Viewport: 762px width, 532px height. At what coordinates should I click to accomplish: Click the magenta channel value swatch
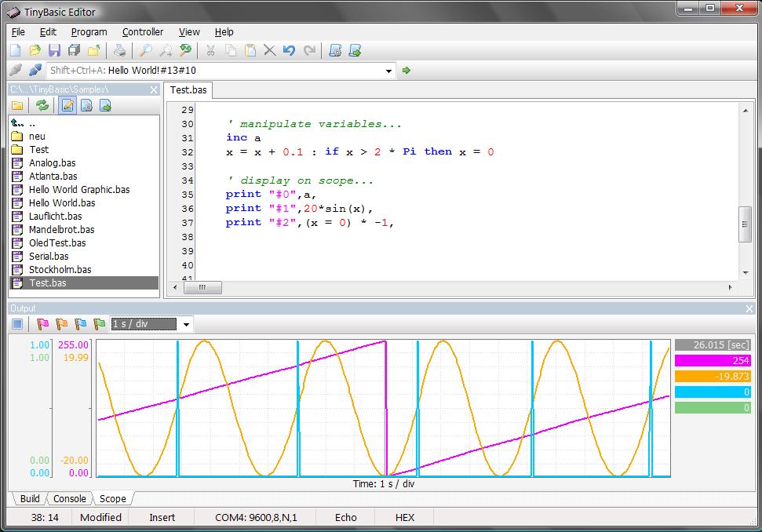click(x=712, y=360)
